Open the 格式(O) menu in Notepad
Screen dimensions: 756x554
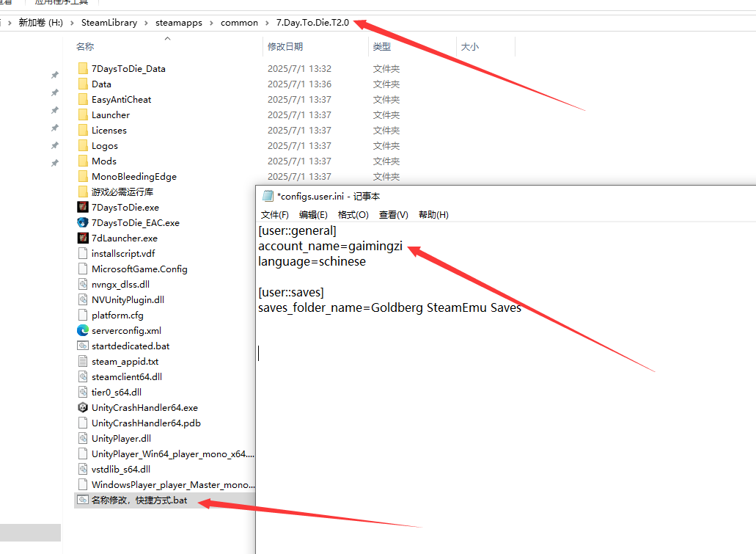coord(353,215)
